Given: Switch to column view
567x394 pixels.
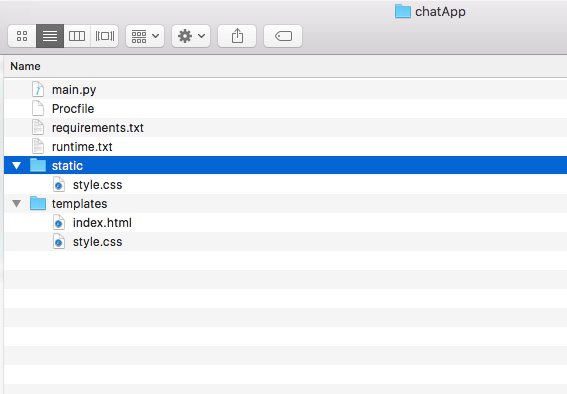Looking at the screenshot, I should coord(77,36).
